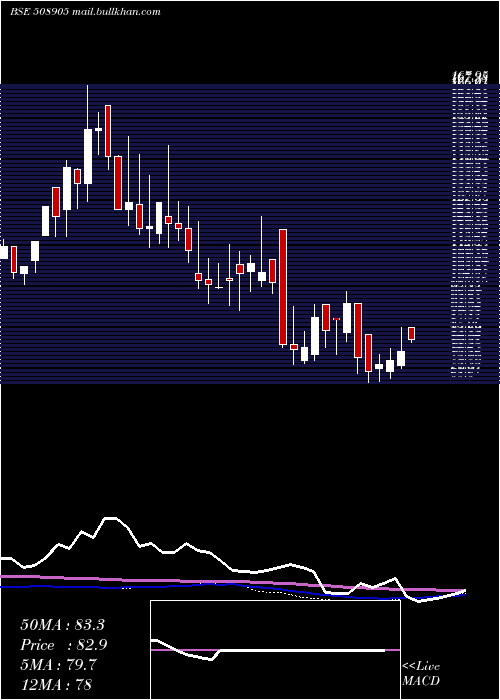Click the BSE 508905 chart title
Viewport: 500px width, 700px height.
(x=85, y=12)
